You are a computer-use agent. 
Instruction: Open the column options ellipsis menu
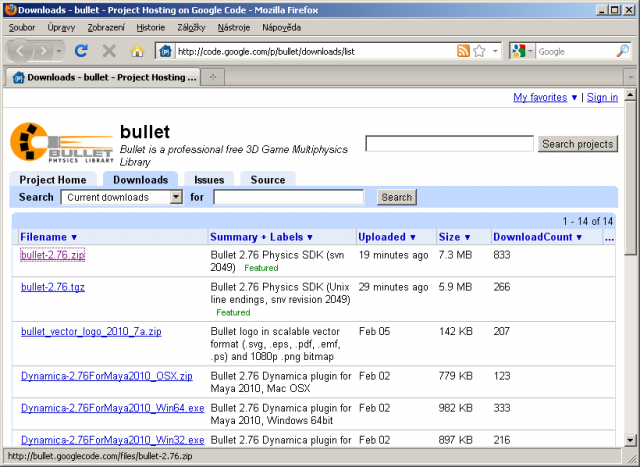pos(609,237)
